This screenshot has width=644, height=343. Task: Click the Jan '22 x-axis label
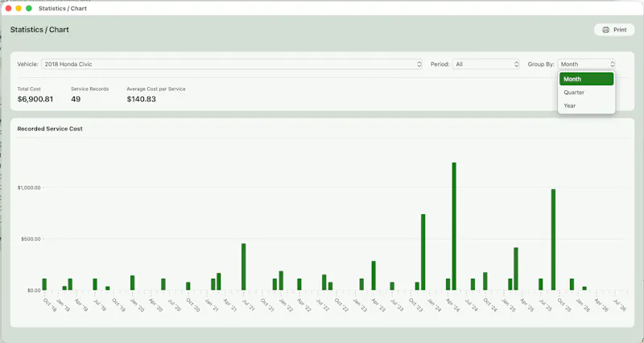(x=286, y=305)
